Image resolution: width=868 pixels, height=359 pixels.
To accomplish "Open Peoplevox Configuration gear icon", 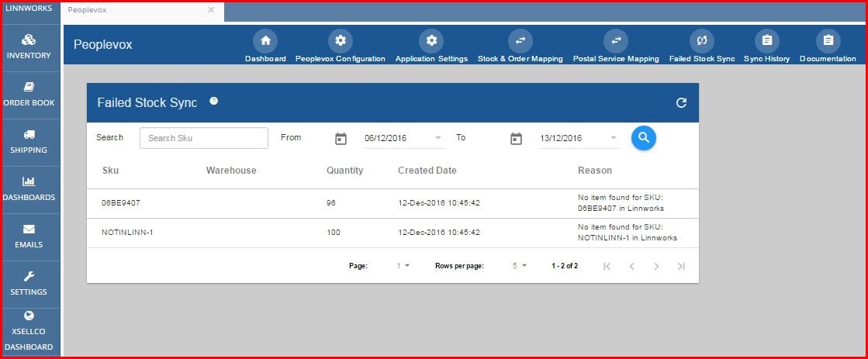I will pyautogui.click(x=340, y=41).
